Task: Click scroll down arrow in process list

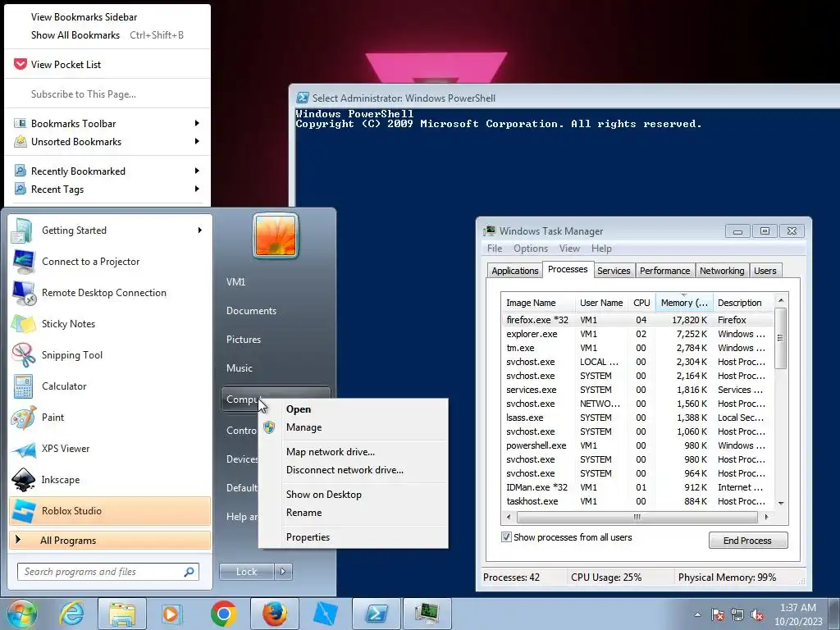Action: point(781,503)
